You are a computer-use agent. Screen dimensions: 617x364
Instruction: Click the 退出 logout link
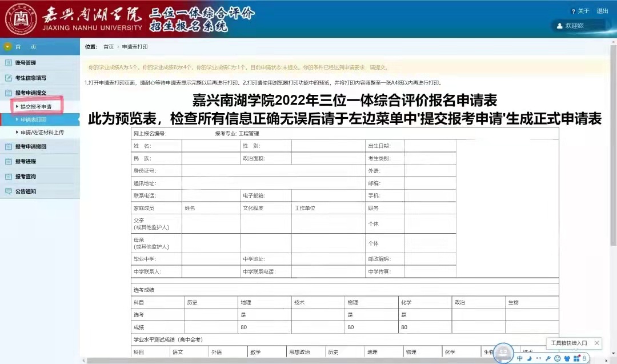(603, 11)
